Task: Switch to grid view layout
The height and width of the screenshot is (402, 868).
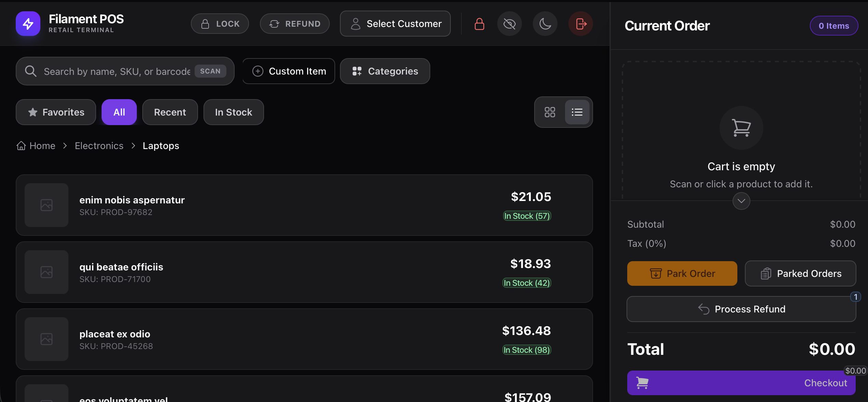Action: point(550,112)
